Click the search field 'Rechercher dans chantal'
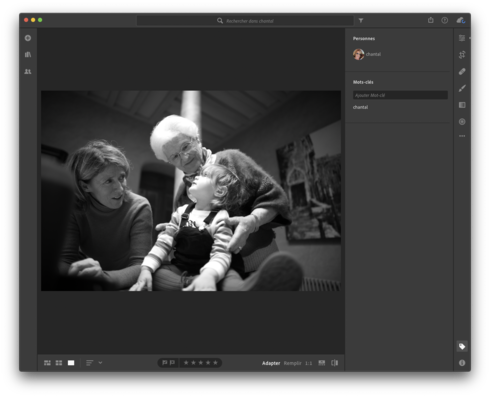This screenshot has height=397, width=490. click(245, 21)
